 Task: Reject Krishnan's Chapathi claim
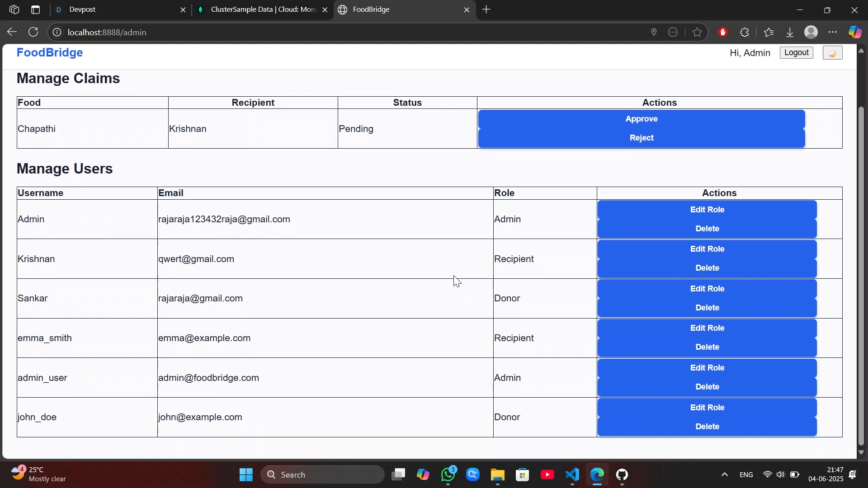coord(641,138)
